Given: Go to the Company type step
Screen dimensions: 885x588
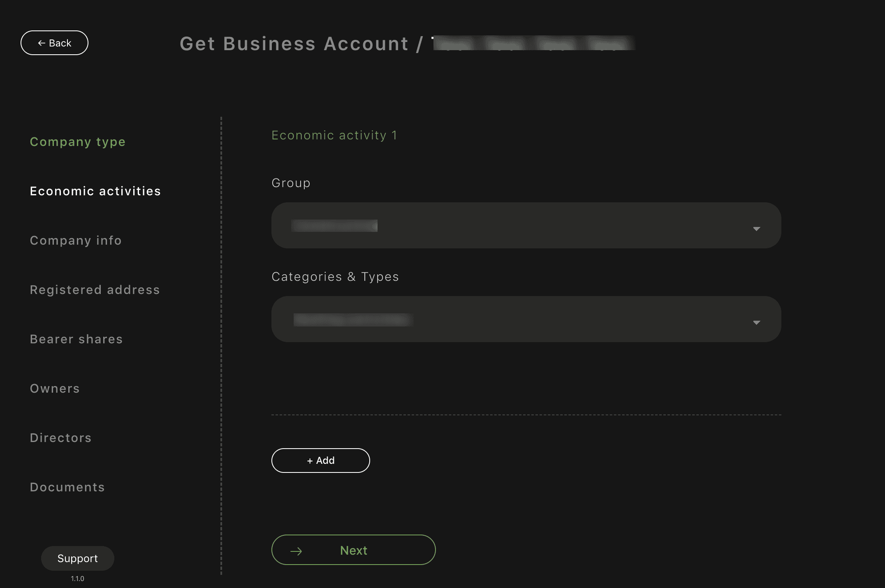Looking at the screenshot, I should [x=78, y=142].
